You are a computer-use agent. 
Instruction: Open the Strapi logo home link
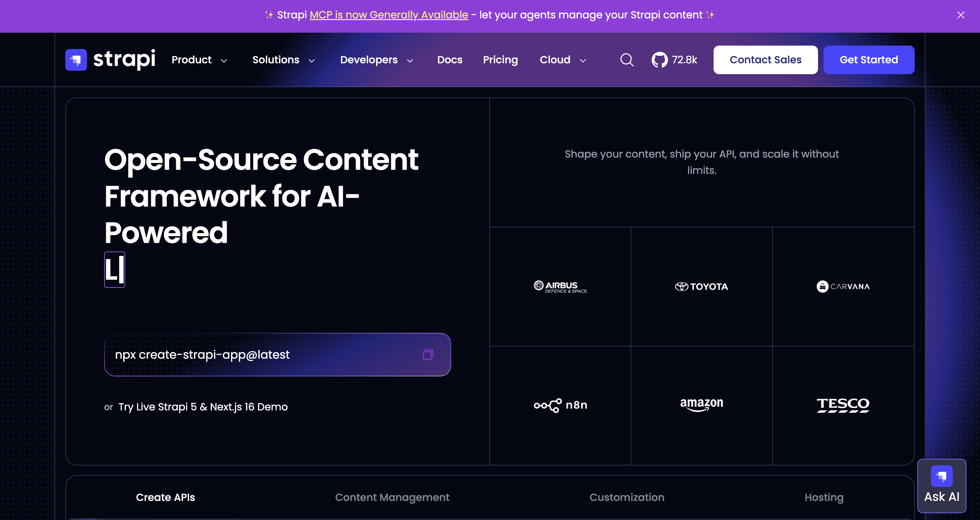coord(110,60)
